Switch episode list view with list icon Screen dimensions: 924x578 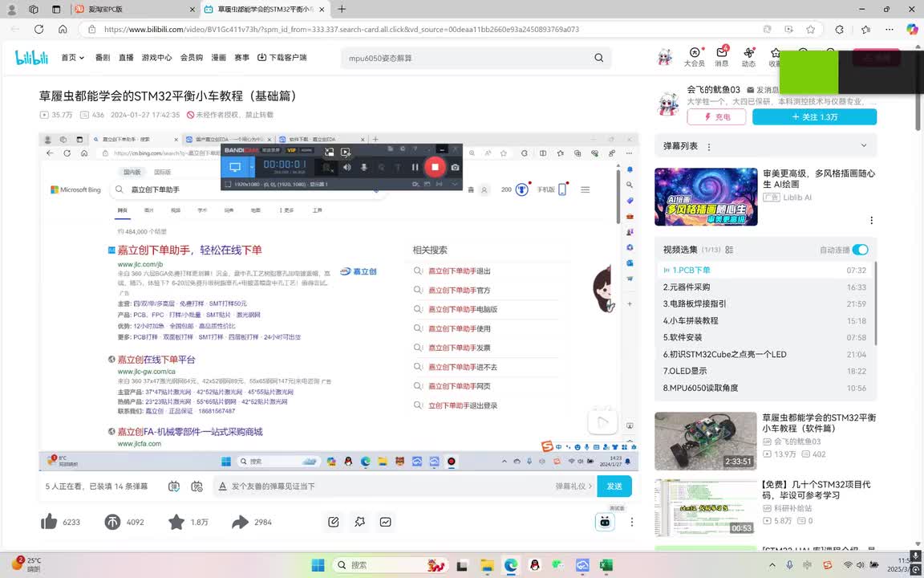(729, 250)
